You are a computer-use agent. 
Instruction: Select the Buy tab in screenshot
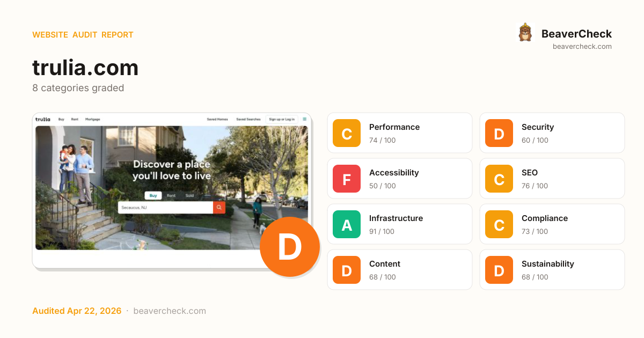pyautogui.click(x=153, y=196)
